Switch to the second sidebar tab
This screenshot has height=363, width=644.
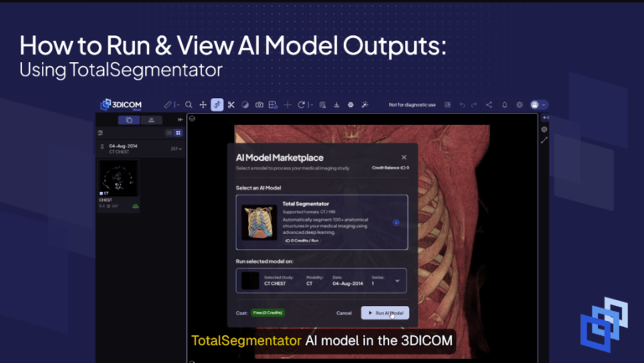click(152, 120)
